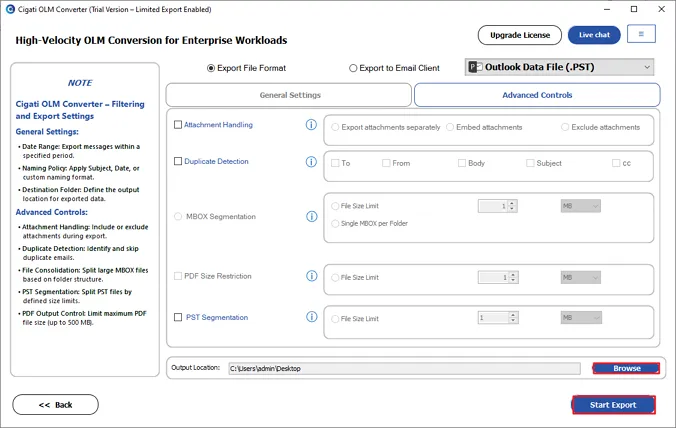This screenshot has height=428, width=676.
Task: Increase PST file size limit stepper value
Action: click(x=513, y=315)
